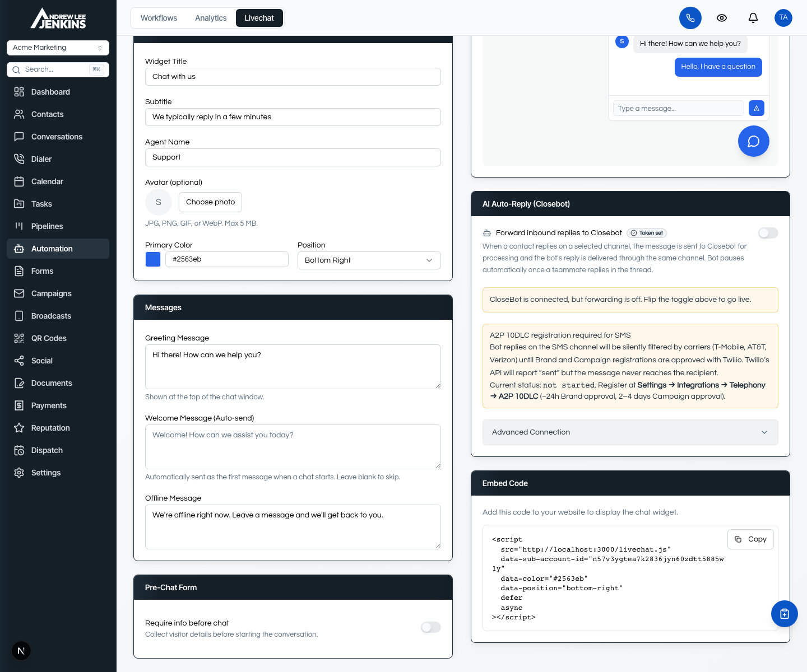Open Campaigns in the sidebar
This screenshot has width=807, height=672.
point(58,293)
